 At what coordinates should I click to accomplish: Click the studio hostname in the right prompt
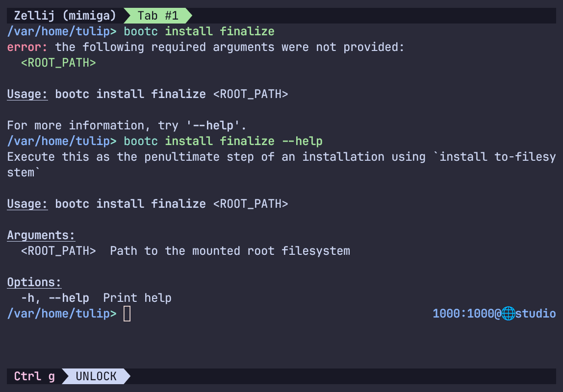pos(536,314)
